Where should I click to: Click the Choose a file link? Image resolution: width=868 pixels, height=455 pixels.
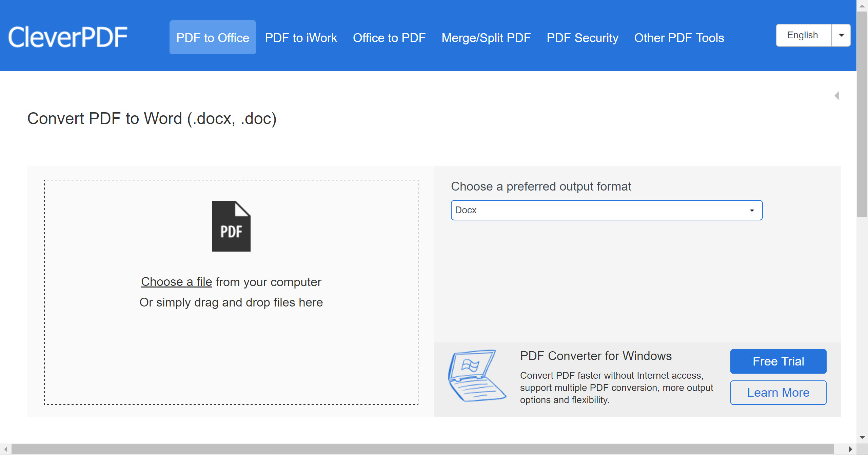(x=177, y=282)
